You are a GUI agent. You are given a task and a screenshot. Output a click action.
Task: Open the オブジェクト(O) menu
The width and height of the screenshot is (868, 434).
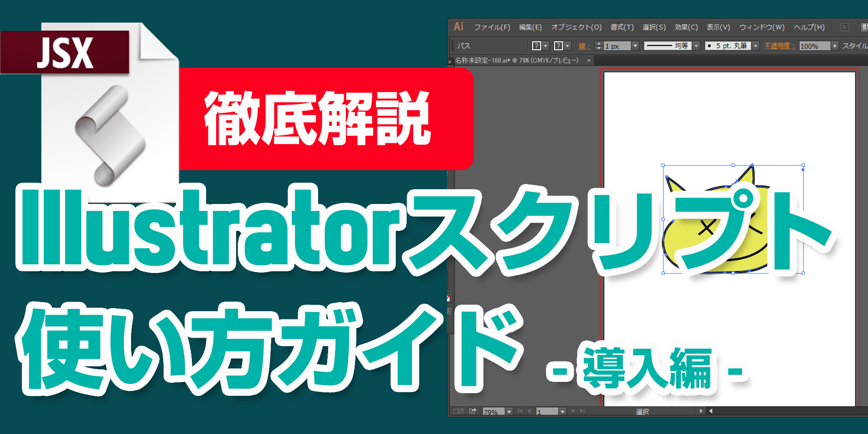pos(576,27)
